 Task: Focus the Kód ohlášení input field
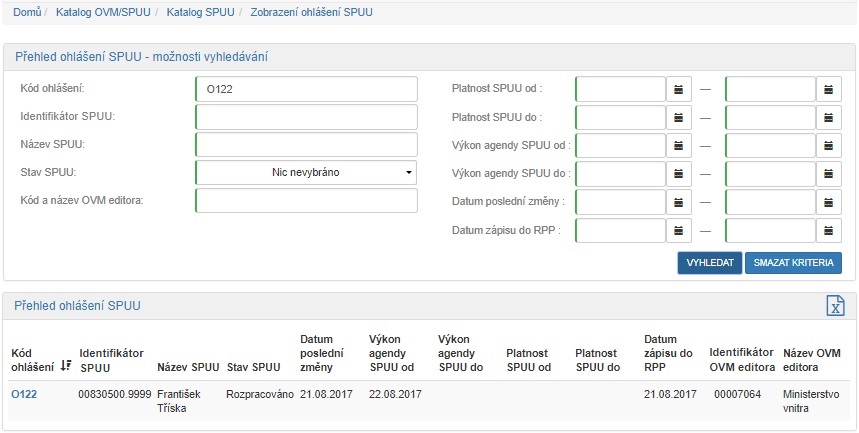(306, 89)
